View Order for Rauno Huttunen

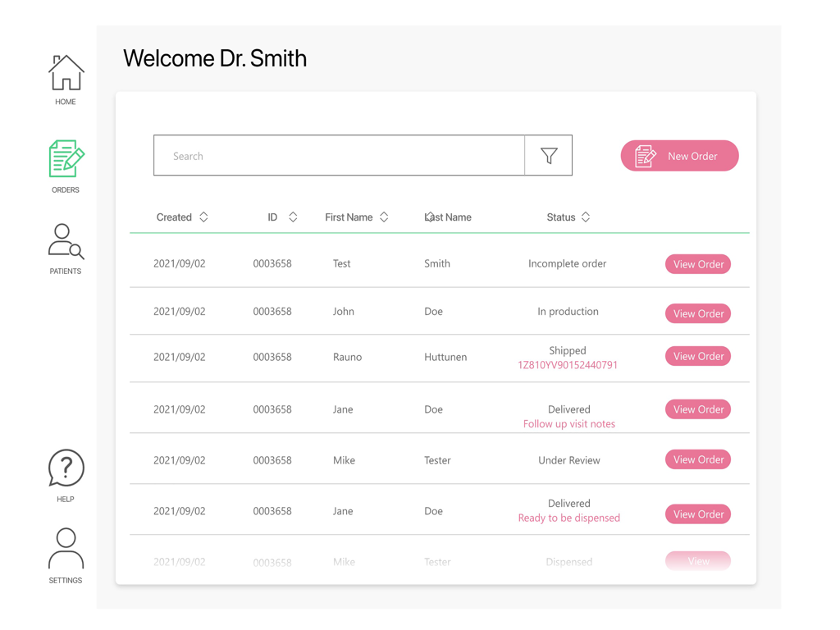tap(697, 356)
